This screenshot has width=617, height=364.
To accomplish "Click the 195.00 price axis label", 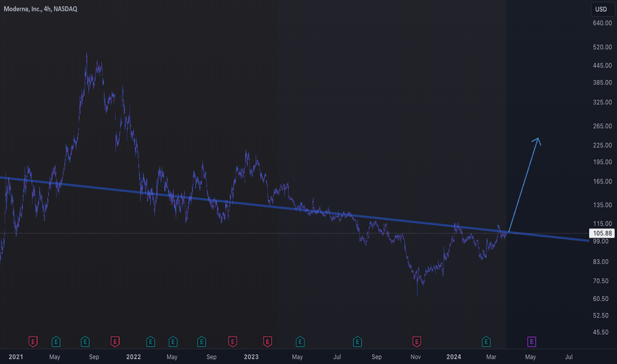I will (602, 162).
